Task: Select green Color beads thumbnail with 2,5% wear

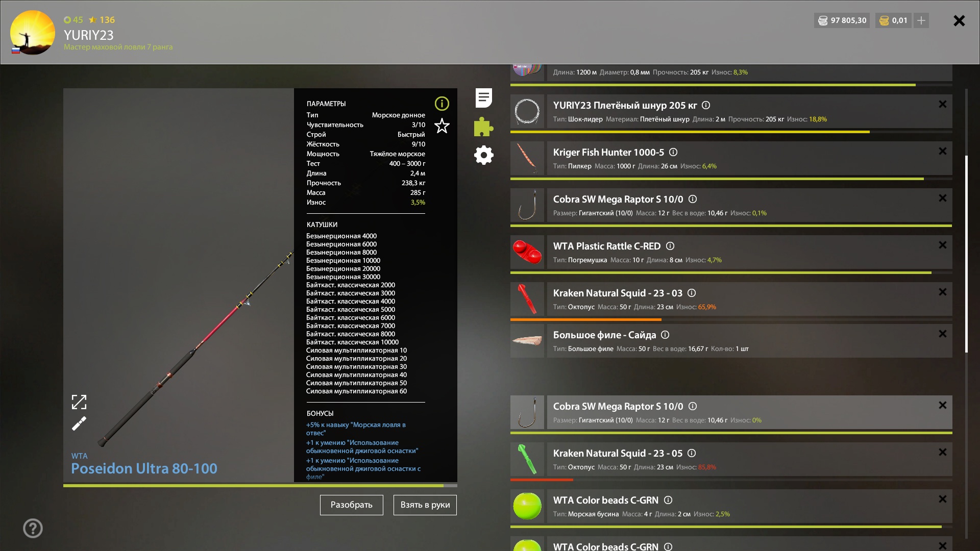Action: [527, 506]
